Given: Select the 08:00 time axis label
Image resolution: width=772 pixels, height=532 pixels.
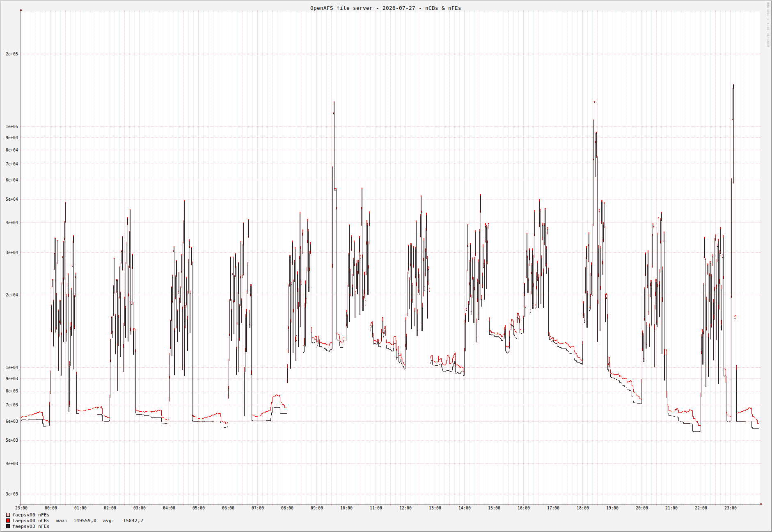Looking at the screenshot, I should coord(287,508).
